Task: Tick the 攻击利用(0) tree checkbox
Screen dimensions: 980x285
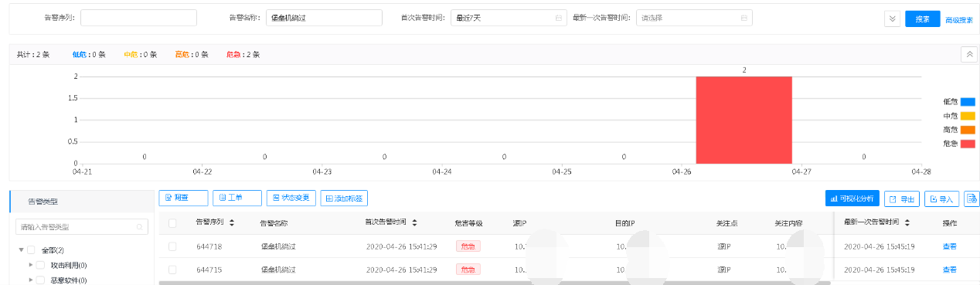Action: (x=40, y=265)
